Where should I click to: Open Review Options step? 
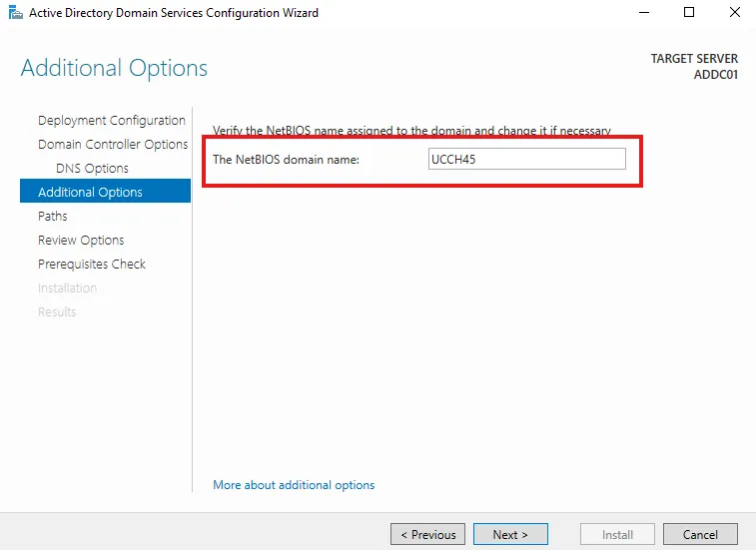coord(81,240)
